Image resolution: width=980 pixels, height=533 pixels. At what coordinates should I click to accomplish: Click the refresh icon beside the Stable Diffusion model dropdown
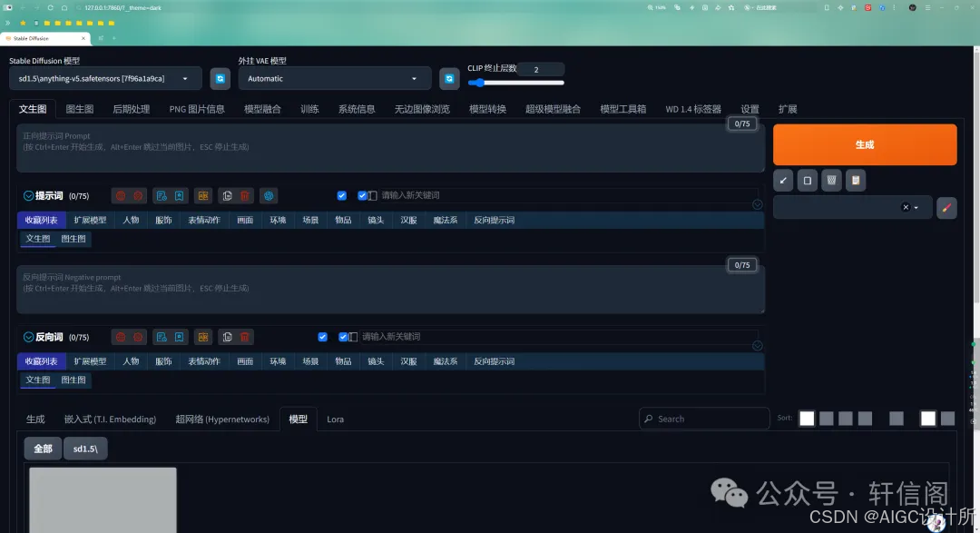pyautogui.click(x=220, y=79)
